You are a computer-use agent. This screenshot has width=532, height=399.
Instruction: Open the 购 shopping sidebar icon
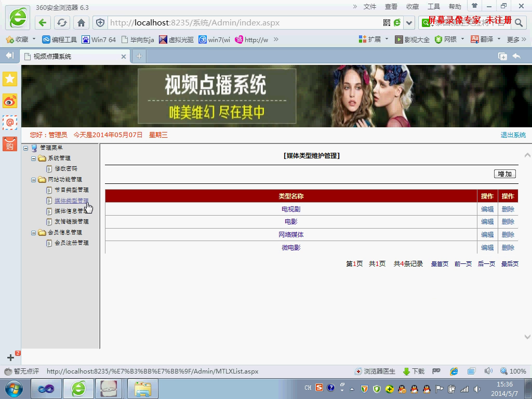(10, 144)
